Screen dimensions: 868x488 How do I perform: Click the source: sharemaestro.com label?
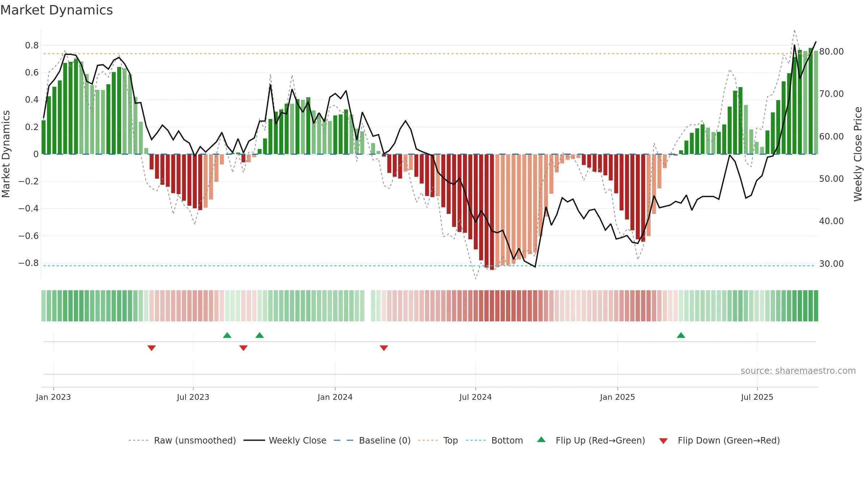tap(798, 371)
